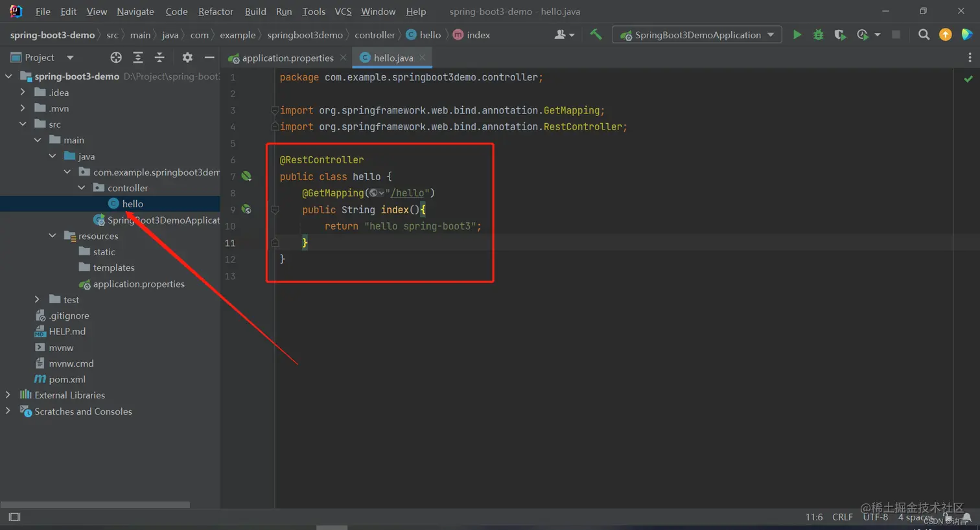Click 11:6 caret position in status bar
980x530 pixels.
click(x=814, y=517)
